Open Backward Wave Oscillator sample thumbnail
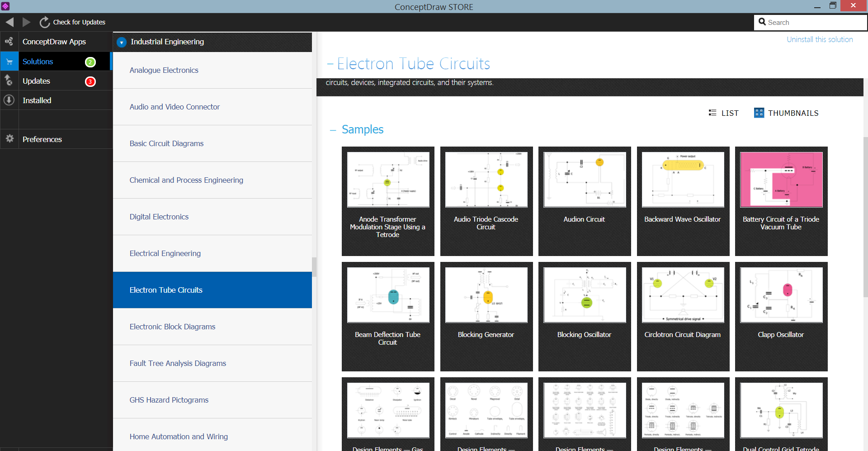Screen dimensions: 868x451 point(683,180)
